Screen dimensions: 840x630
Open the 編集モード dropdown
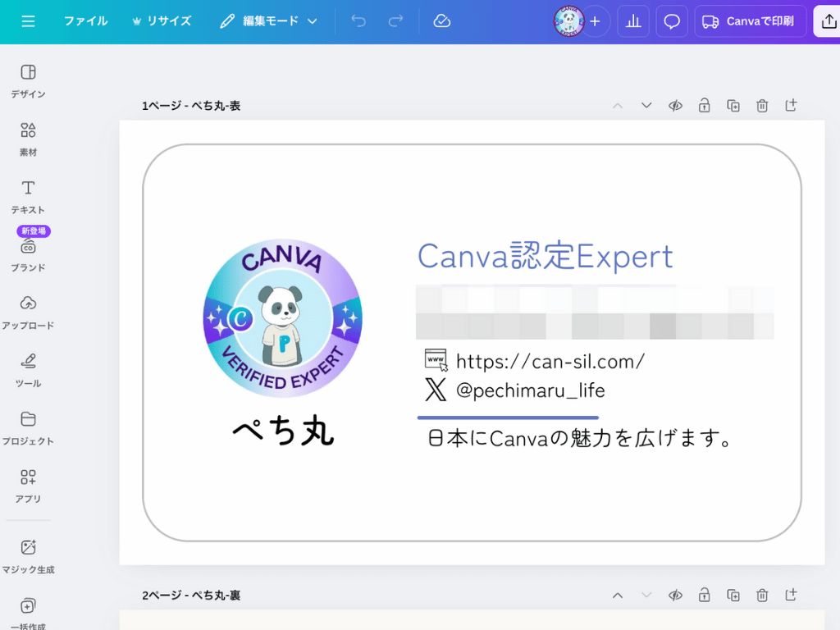click(x=268, y=21)
